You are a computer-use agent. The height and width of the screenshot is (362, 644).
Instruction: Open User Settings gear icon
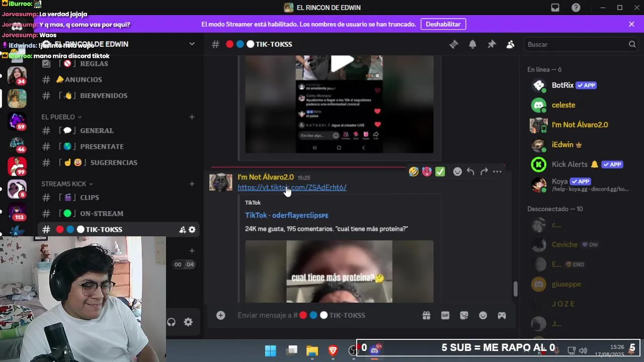click(188, 322)
